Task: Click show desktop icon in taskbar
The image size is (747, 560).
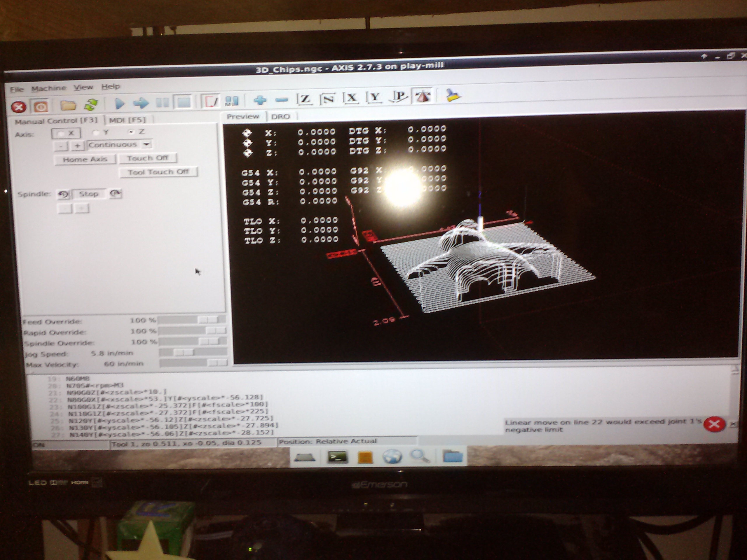Action: (305, 458)
